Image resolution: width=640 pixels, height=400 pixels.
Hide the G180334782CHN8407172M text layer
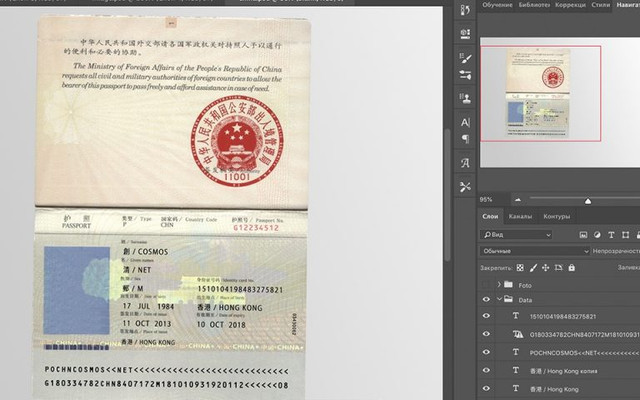click(x=486, y=334)
